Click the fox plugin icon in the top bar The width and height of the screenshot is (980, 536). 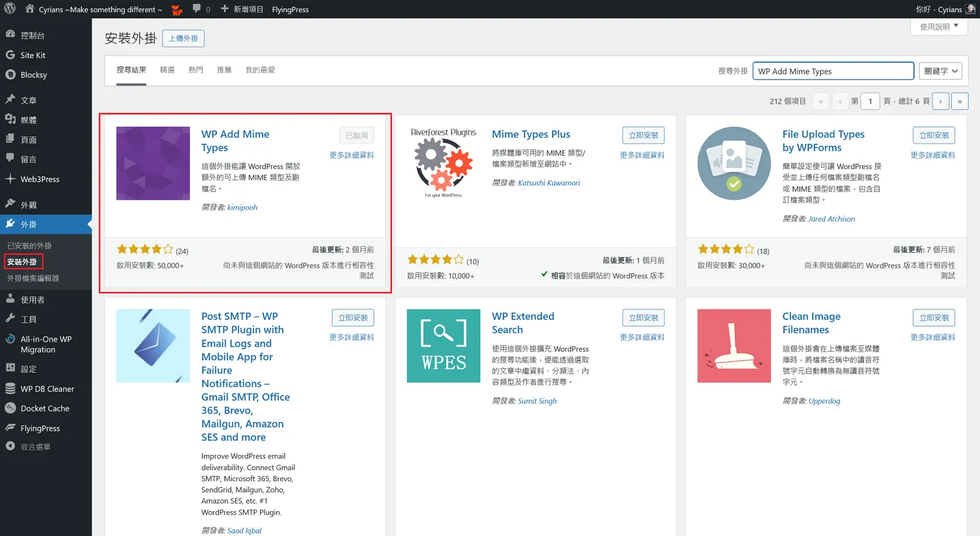(x=175, y=9)
